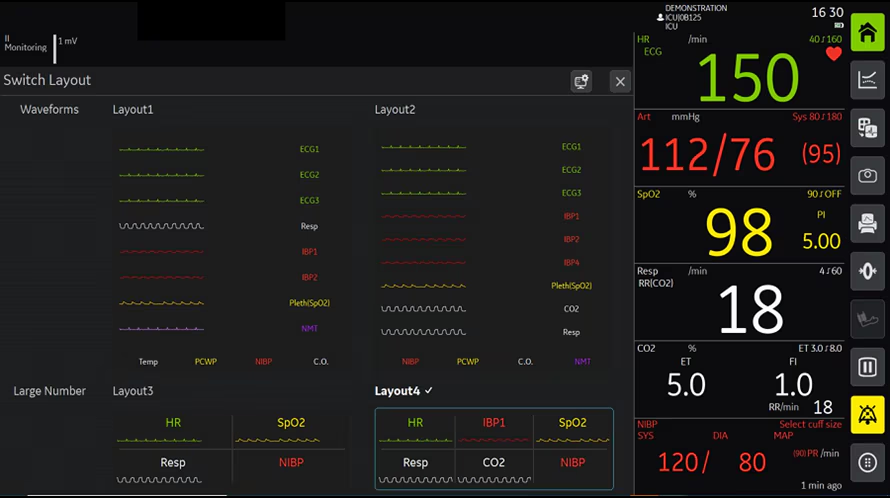Open the more menu dots icon
Screen dimensions: 890x498
tap(867, 463)
